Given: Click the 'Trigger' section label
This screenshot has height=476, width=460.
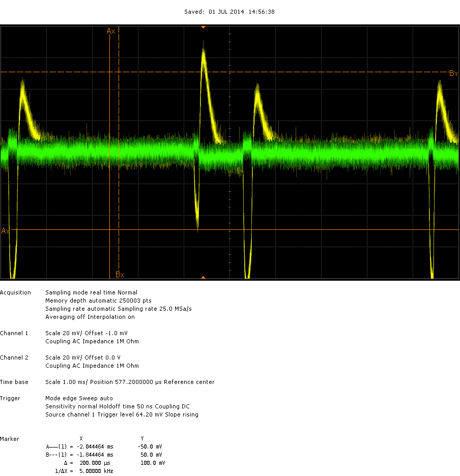Looking at the screenshot, I should click(10, 398).
